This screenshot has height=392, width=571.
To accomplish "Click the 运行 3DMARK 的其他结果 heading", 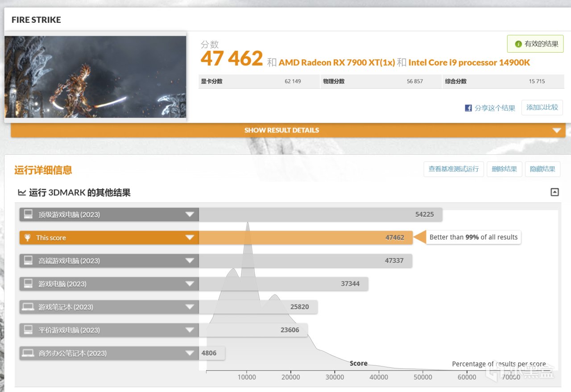I will (80, 193).
